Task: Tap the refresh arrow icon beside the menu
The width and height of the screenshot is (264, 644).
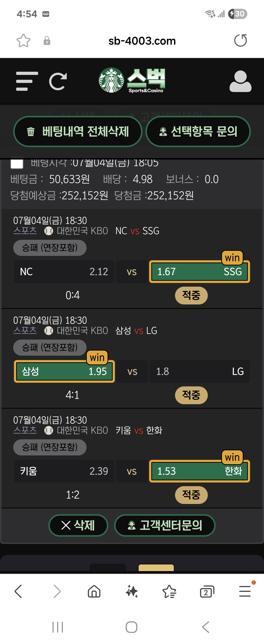Action: [x=58, y=81]
